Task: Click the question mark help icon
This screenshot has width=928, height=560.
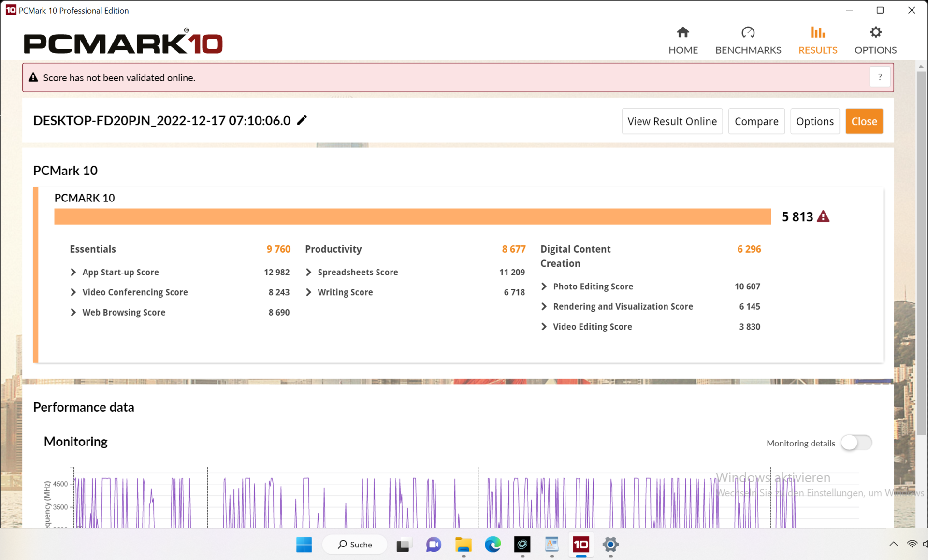Action: point(880,77)
